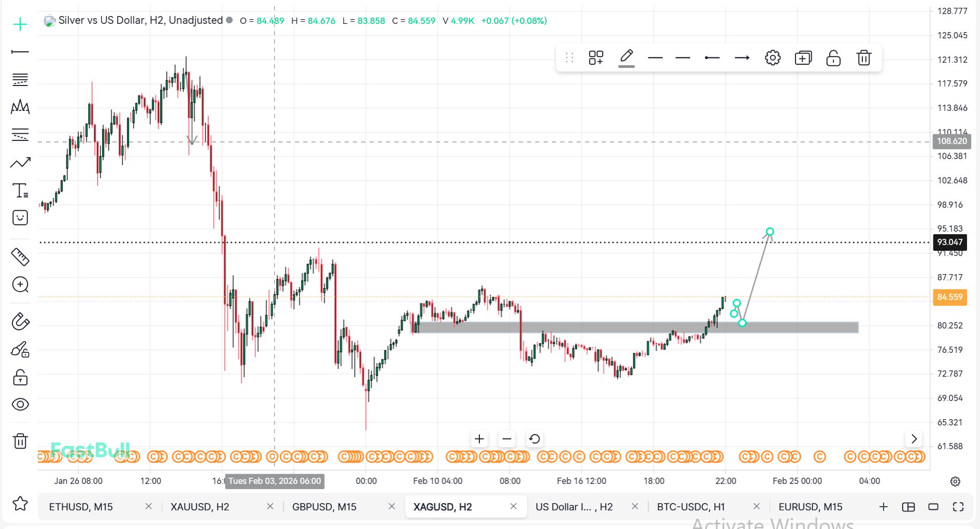Toggle lock all drawings in left sidebar
Screen dimensions: 980x529
click(x=20, y=378)
